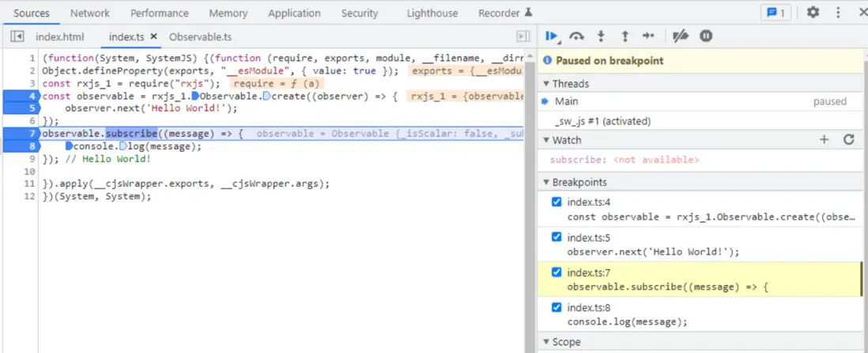The height and width of the screenshot is (353, 868).
Task: Click inline breakpoint marker before log
Action: 123,146
